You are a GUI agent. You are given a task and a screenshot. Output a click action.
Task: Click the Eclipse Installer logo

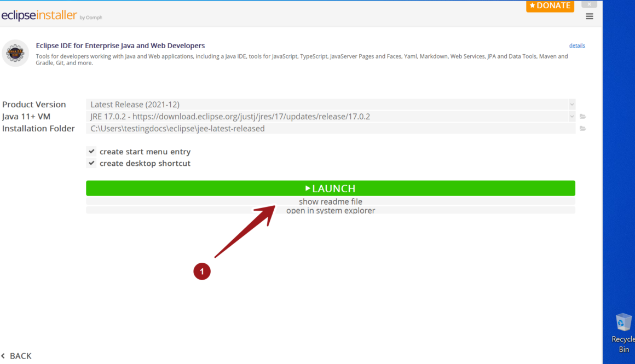tap(39, 16)
